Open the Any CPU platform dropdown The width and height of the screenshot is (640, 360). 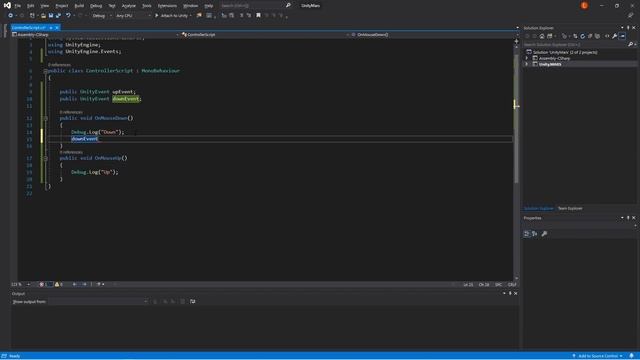pyautogui.click(x=133, y=16)
